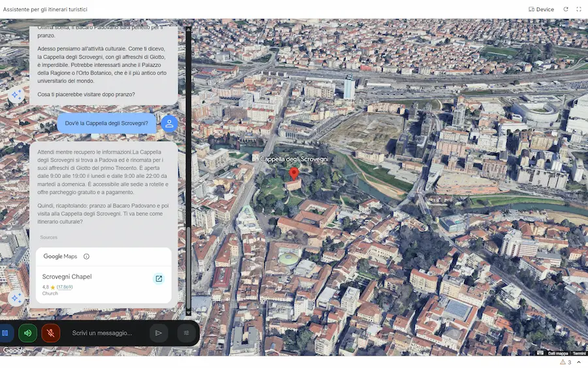Click the warning triangle showing 3 issues
Screen dimensions: 588x368
pyautogui.click(x=563, y=362)
